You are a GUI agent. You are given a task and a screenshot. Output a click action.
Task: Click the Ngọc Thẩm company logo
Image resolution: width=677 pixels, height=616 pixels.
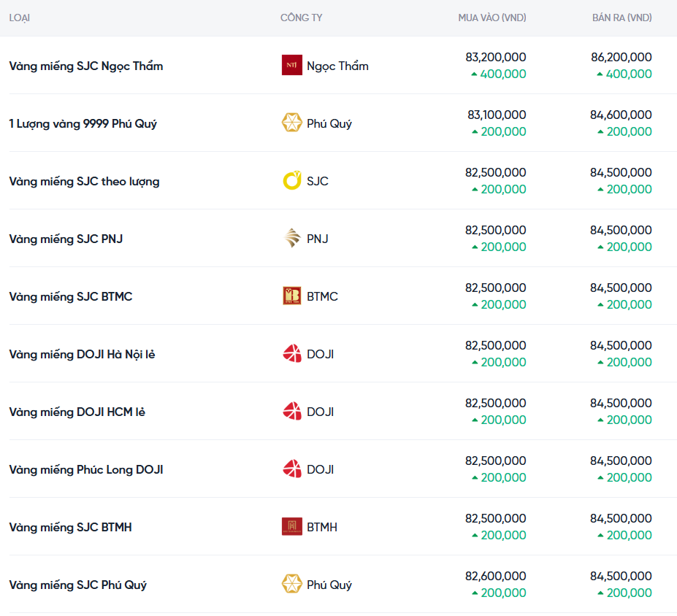click(291, 66)
